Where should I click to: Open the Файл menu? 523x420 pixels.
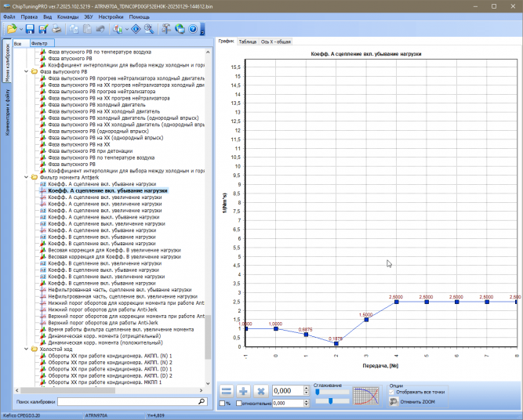pos(9,16)
